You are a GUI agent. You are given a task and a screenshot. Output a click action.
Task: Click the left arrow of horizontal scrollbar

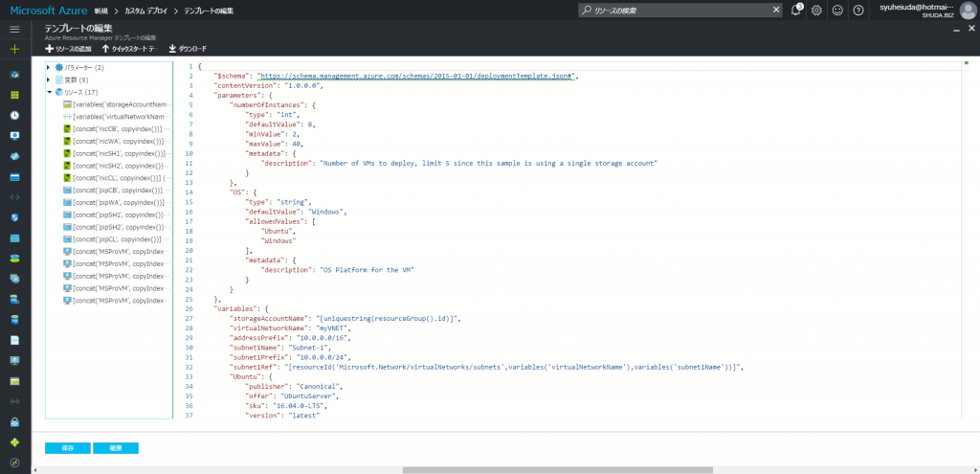click(x=35, y=469)
